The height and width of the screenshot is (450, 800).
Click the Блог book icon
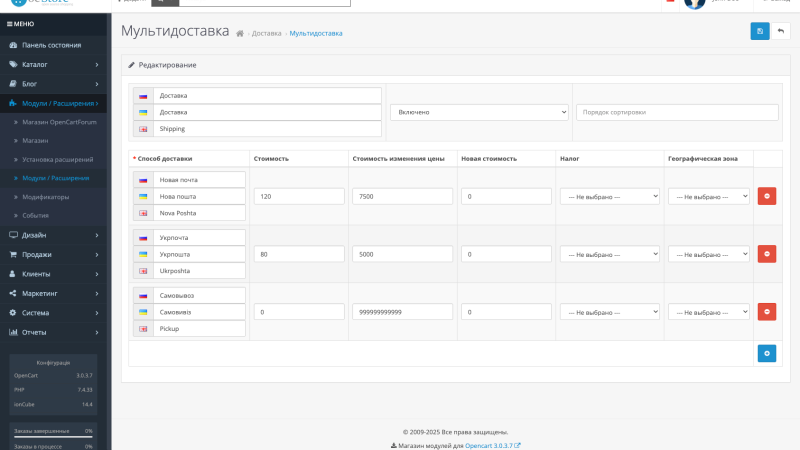(13, 84)
